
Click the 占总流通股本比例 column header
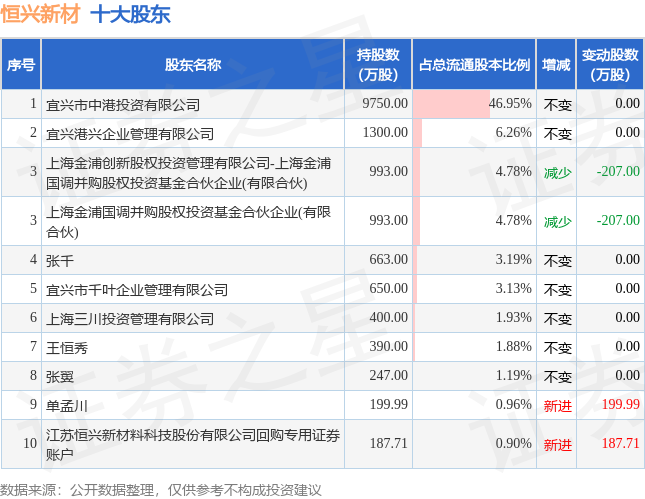[x=474, y=65]
